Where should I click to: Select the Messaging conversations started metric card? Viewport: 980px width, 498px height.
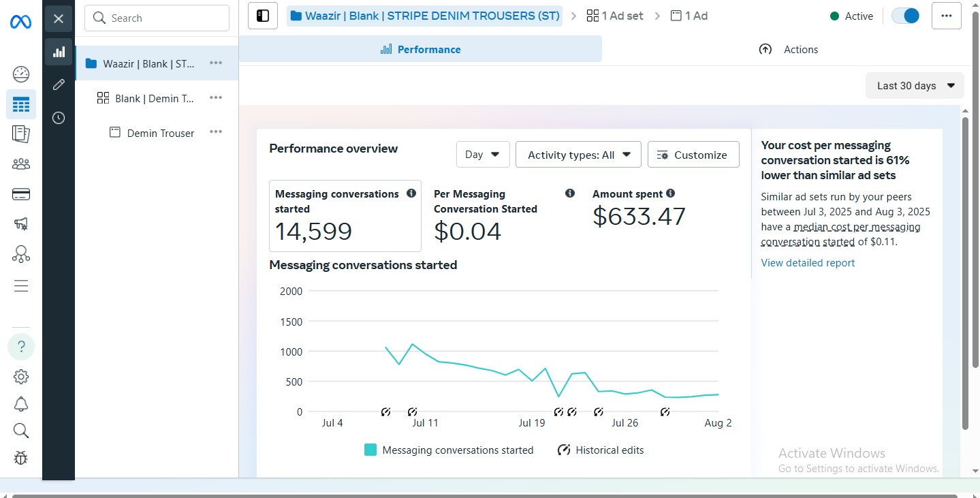(345, 216)
